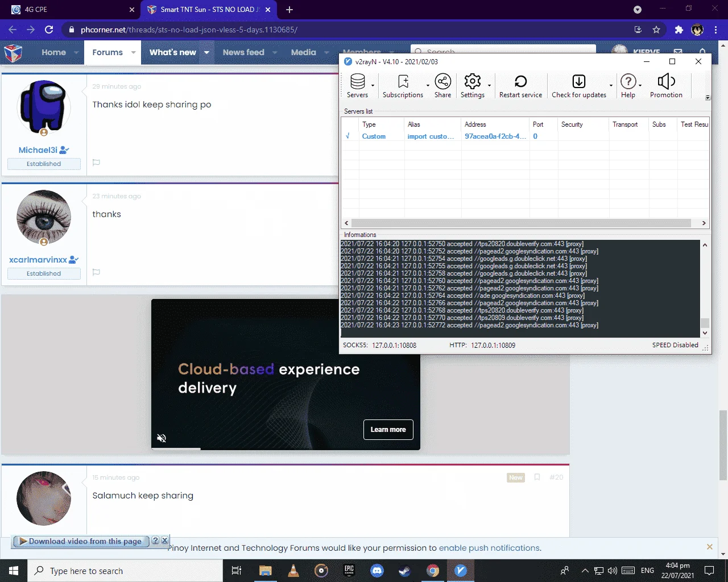Open Chrome three-dot menu
Viewport: 728px width, 582px height.
716,30
